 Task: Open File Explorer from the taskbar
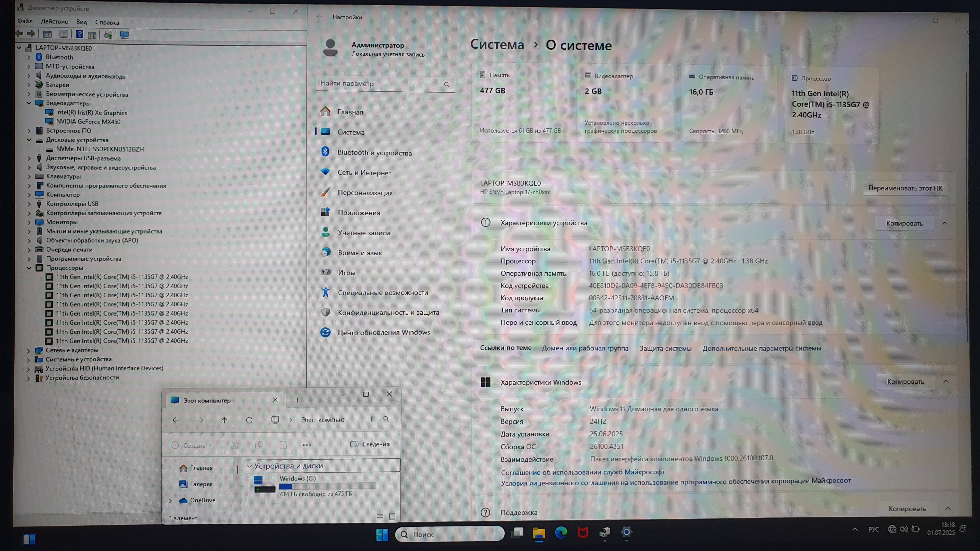[539, 533]
